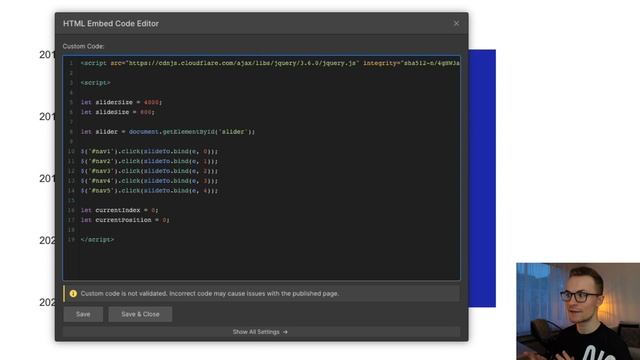The height and width of the screenshot is (360, 640).
Task: Click the getElementById('slider') code line
Action: [x=168, y=132]
